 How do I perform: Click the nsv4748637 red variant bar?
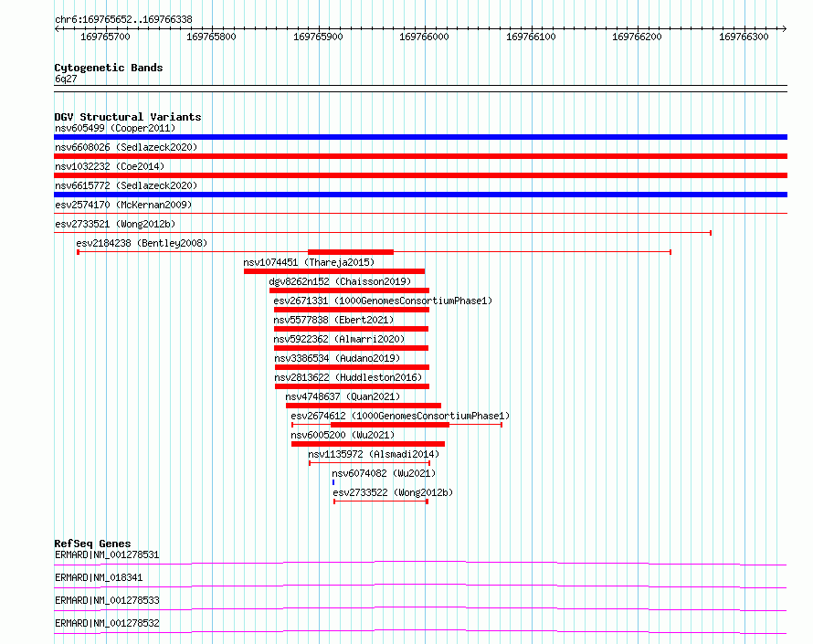364,406
